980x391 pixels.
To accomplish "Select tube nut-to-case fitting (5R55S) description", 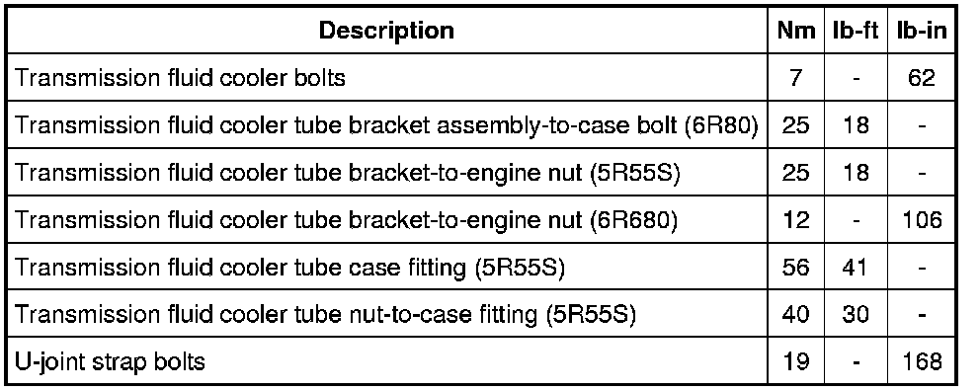I will coord(325,314).
